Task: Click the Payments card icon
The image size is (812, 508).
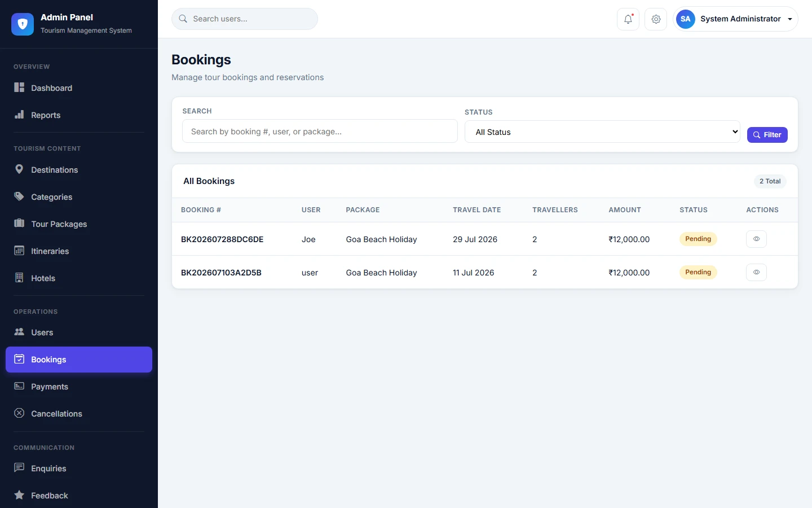Action: point(19,386)
